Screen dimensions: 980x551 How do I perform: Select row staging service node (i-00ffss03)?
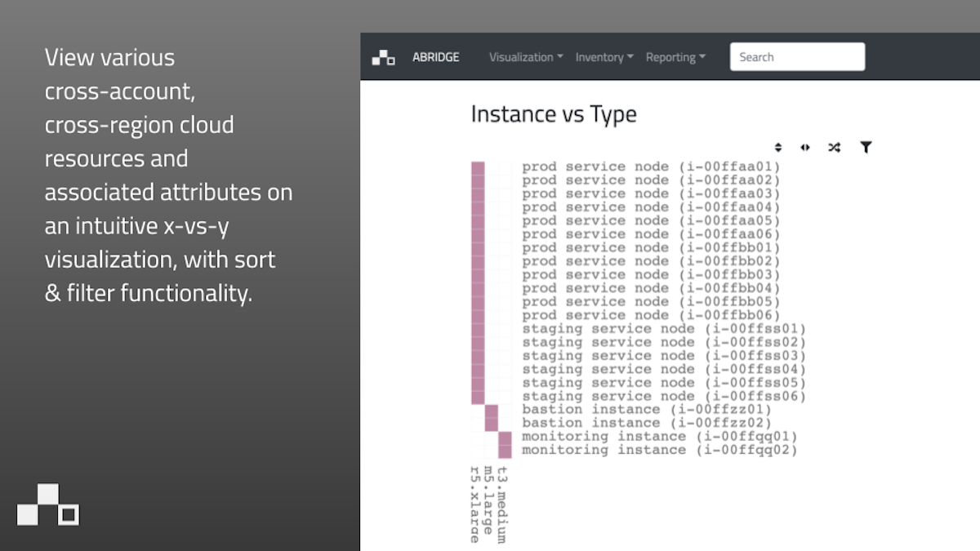pos(664,356)
